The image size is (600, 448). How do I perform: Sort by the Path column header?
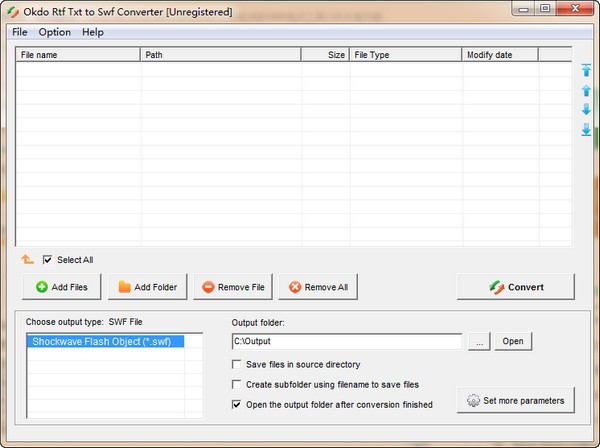(220, 55)
